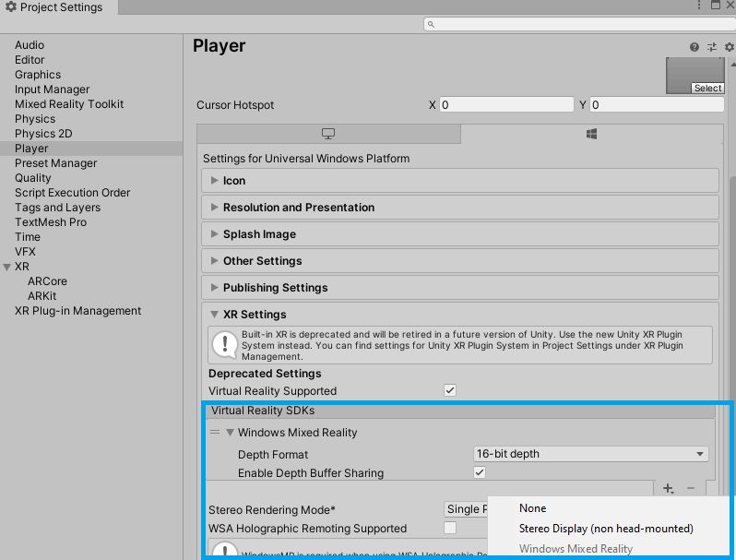Open Physics settings in sidebar
This screenshot has height=560, width=736.
point(35,119)
